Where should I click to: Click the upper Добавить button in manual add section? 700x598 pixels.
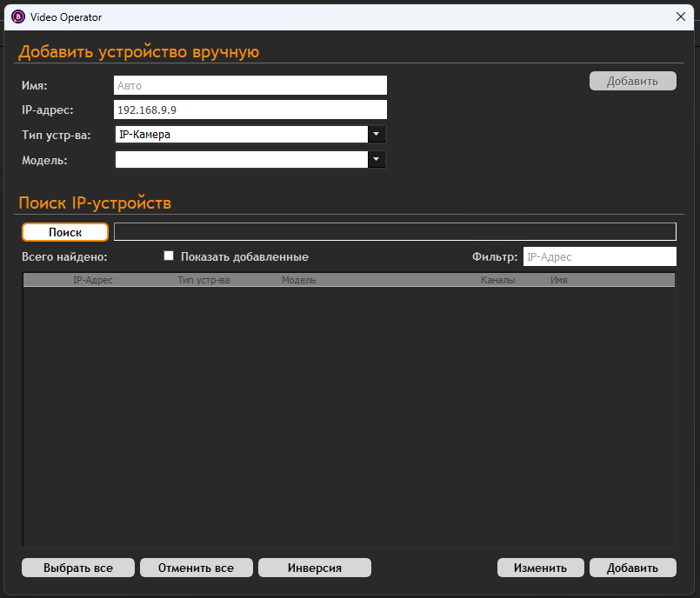pos(632,81)
